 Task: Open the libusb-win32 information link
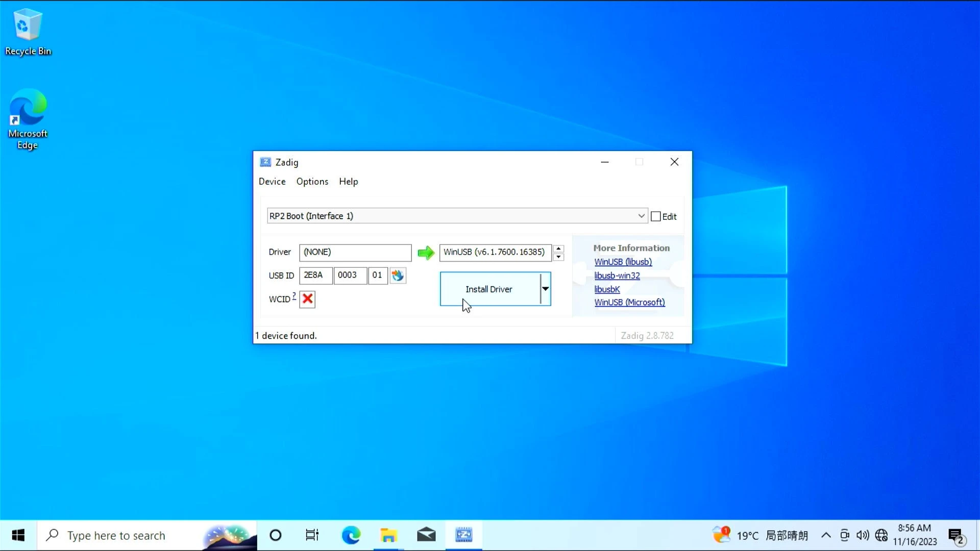point(617,275)
